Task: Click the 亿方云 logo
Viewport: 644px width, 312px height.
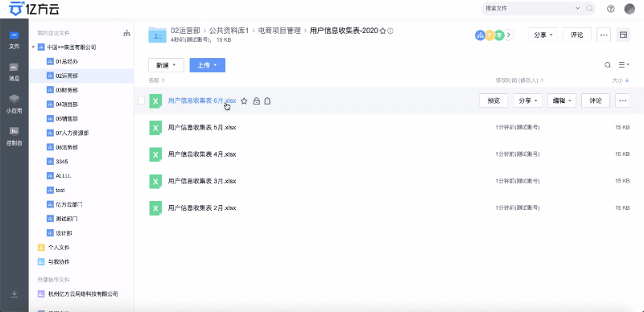Action: 34,8
